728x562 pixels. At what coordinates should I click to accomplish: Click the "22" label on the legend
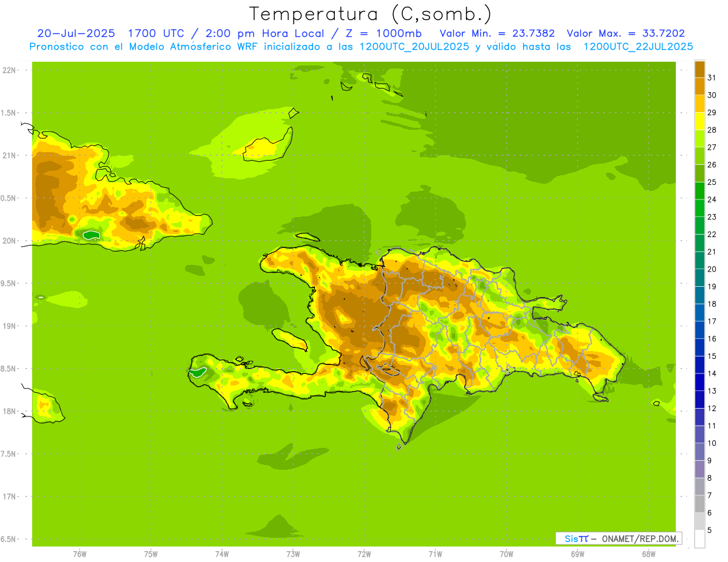712,234
